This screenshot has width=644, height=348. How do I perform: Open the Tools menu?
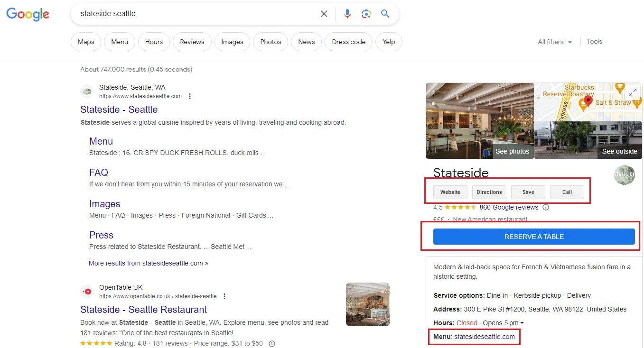point(594,42)
